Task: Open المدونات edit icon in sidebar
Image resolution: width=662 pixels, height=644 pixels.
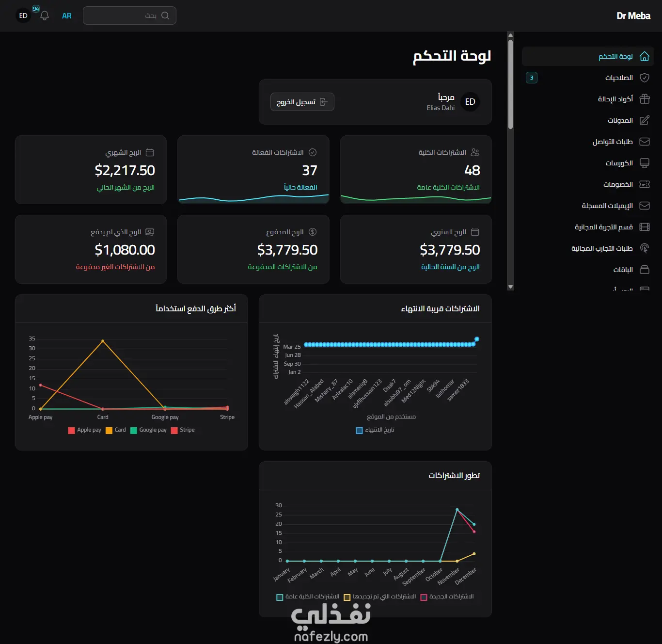Action: pos(645,120)
